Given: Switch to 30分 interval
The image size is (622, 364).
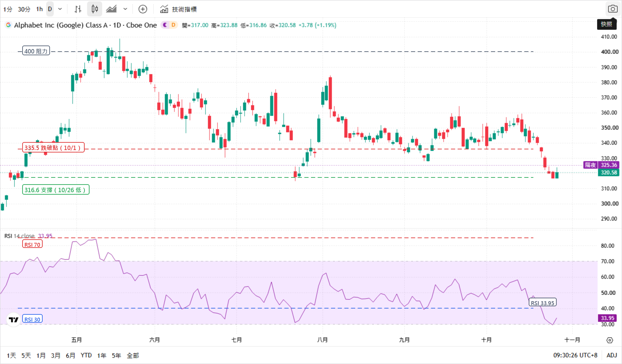Looking at the screenshot, I should click(x=24, y=9).
